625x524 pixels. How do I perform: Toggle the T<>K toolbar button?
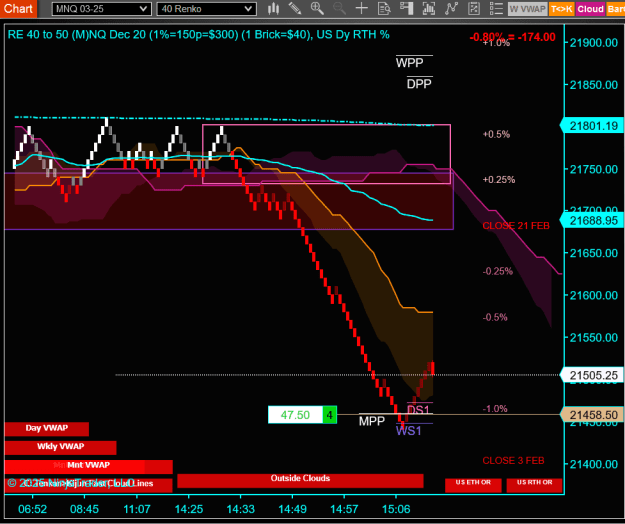pyautogui.click(x=561, y=9)
